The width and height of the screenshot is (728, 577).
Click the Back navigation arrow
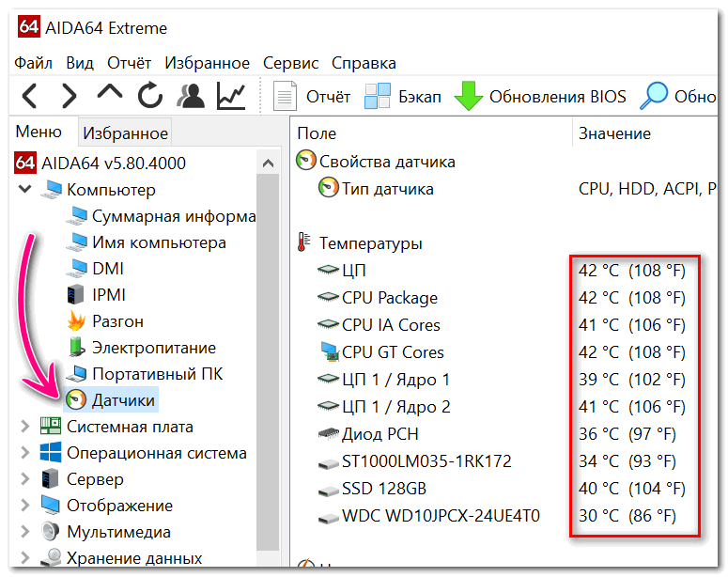30,96
